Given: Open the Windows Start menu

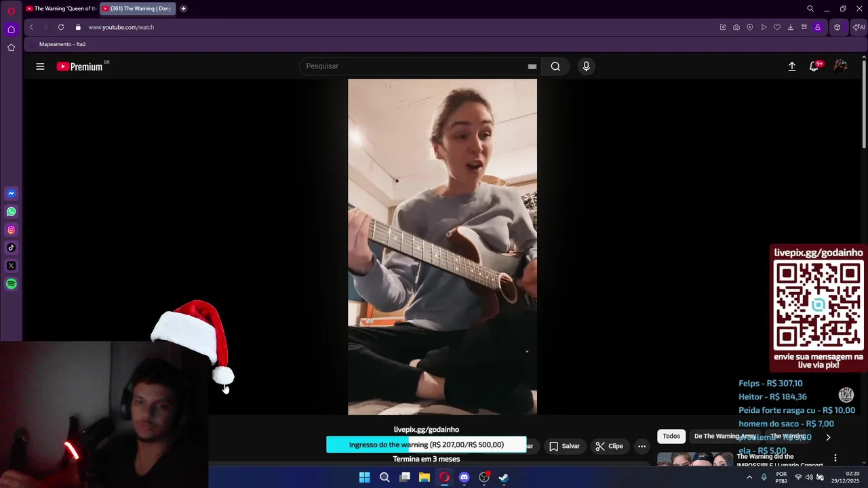Looking at the screenshot, I should tap(364, 477).
